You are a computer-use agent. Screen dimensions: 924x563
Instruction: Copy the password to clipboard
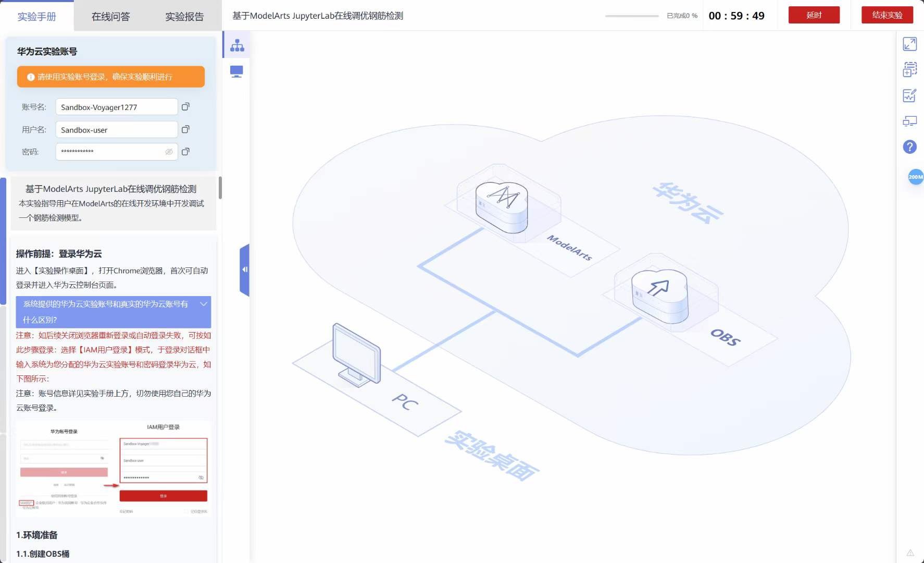tap(185, 152)
